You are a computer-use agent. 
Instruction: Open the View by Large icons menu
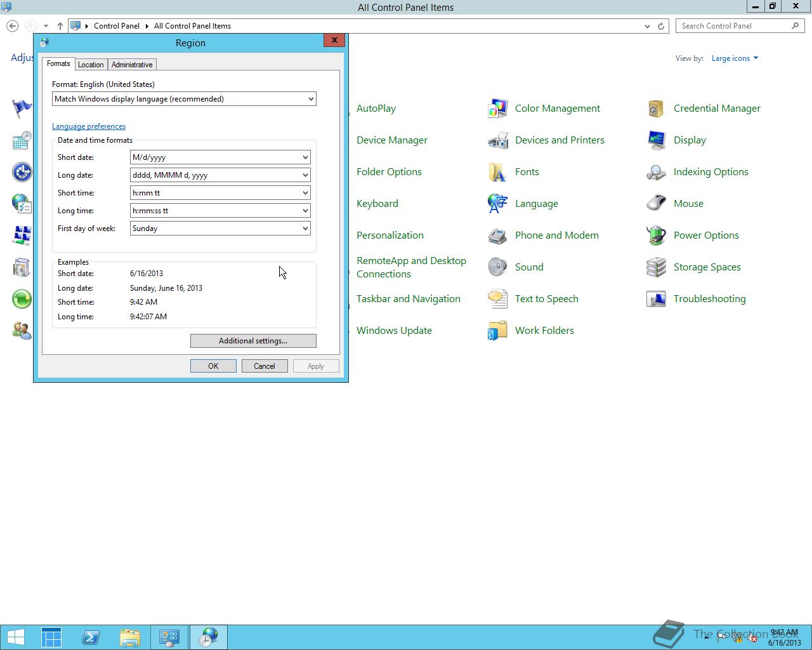pyautogui.click(x=735, y=58)
